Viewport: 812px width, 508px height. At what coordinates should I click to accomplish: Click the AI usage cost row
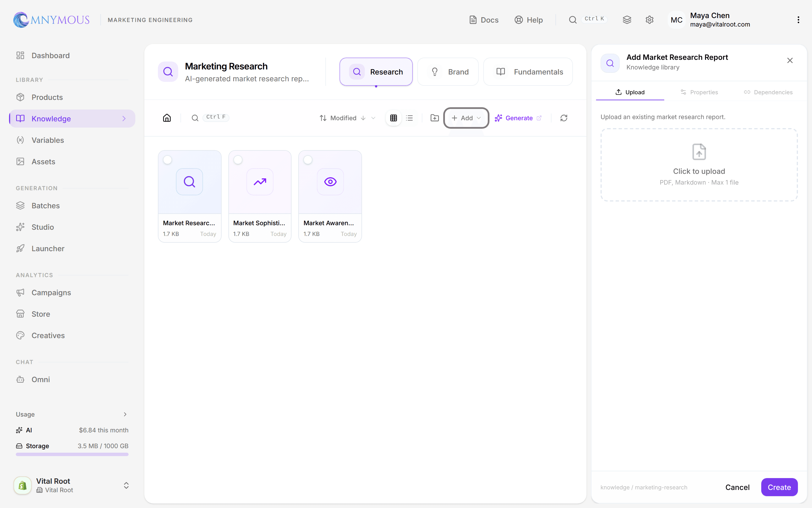[x=72, y=430]
